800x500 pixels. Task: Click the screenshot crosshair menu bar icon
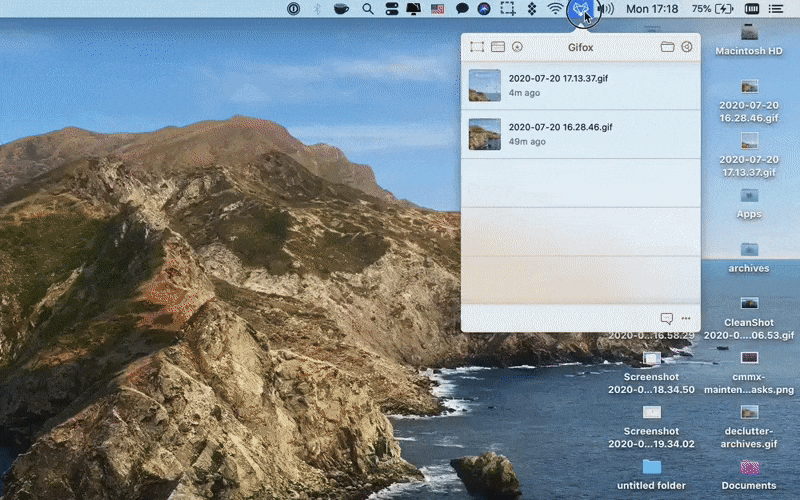click(508, 9)
